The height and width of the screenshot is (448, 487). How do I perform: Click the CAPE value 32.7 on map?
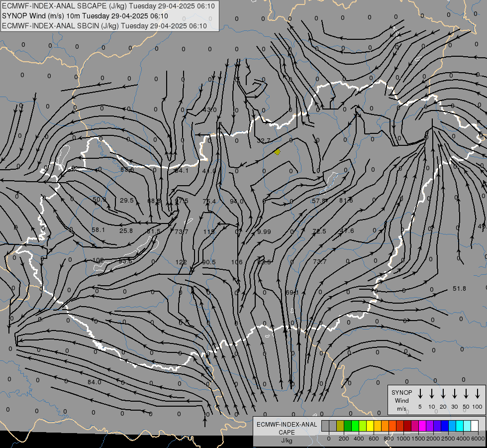click(264, 140)
